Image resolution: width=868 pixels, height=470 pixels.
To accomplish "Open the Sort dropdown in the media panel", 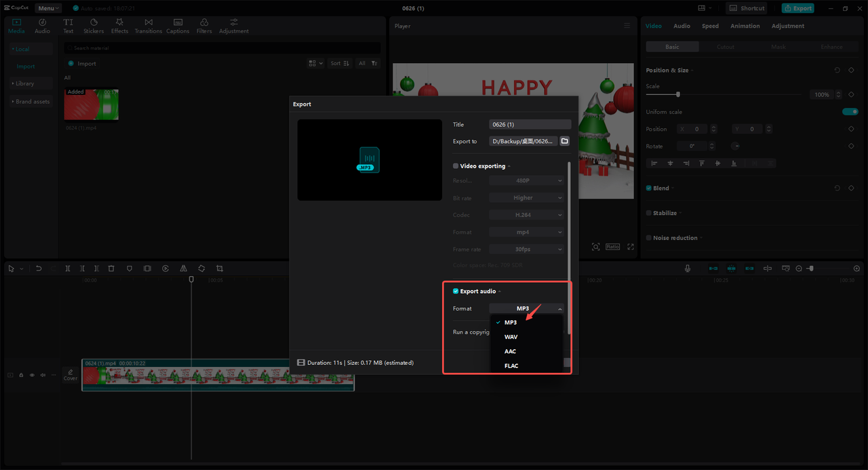I will point(340,63).
